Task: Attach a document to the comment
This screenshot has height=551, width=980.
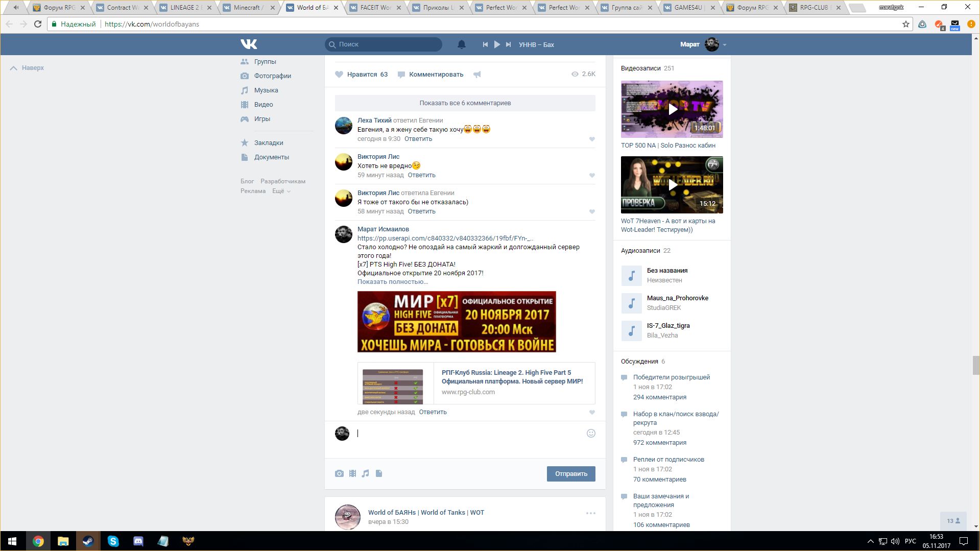Action: tap(379, 473)
